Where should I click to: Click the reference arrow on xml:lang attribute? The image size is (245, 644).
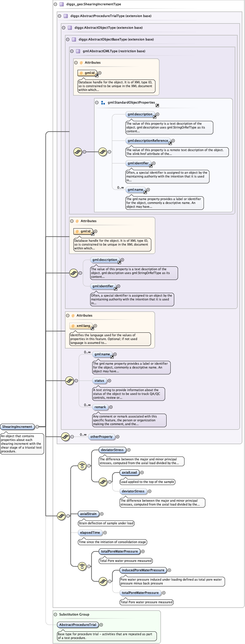[x=92, y=328]
